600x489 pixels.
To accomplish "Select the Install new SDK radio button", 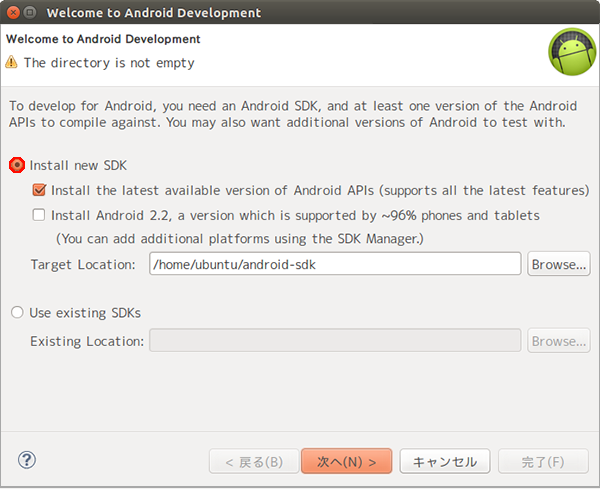I will point(17,165).
